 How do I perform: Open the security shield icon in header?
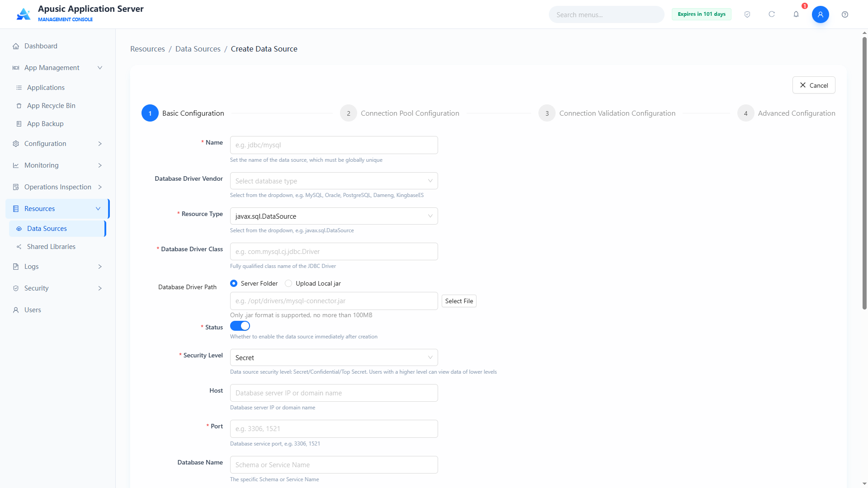click(747, 14)
